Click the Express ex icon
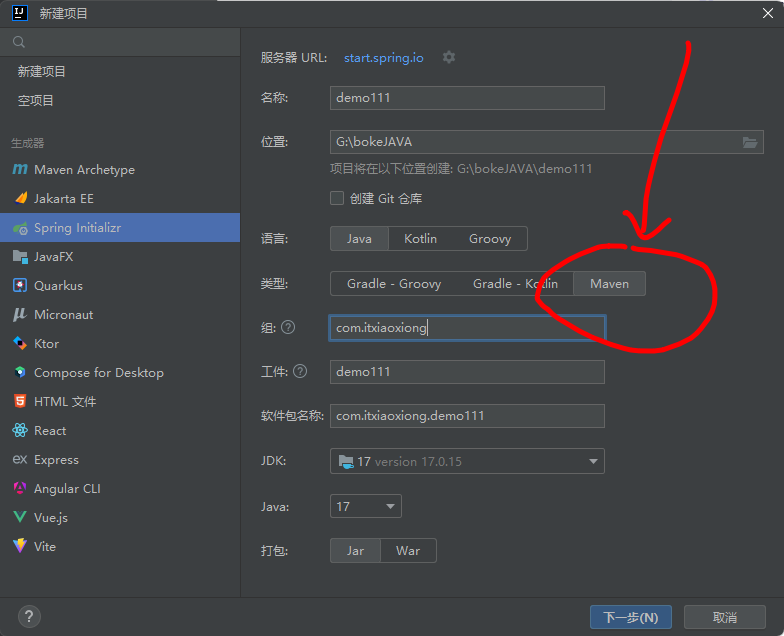The width and height of the screenshot is (784, 636). pyautogui.click(x=20, y=460)
